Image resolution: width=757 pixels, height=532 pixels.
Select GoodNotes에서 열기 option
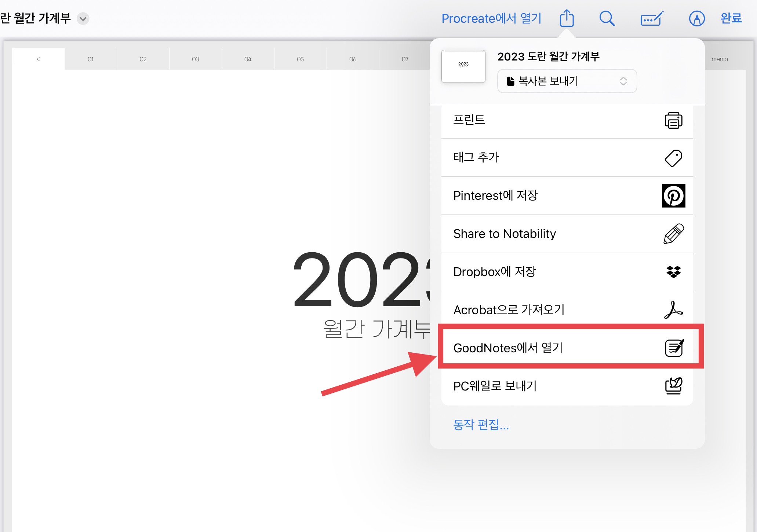(x=567, y=348)
